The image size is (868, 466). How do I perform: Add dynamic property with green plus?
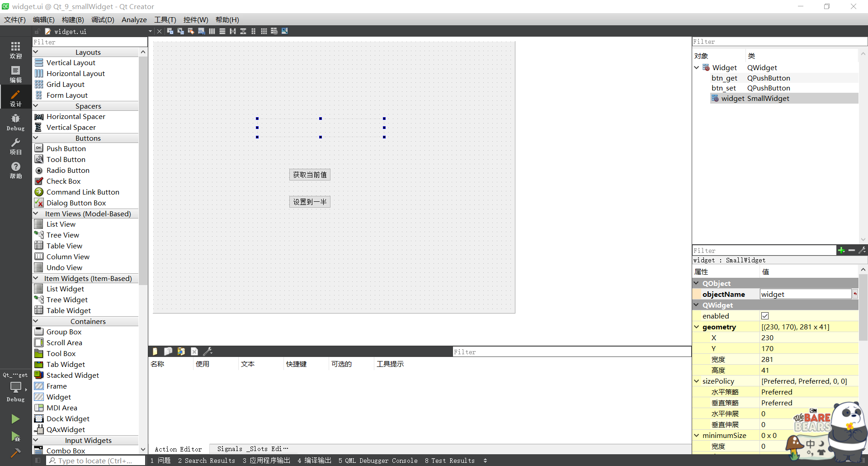[841, 250]
